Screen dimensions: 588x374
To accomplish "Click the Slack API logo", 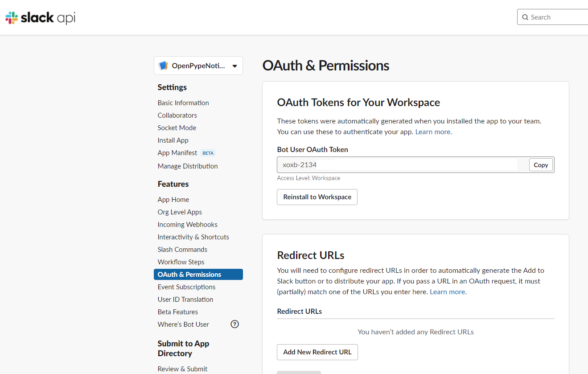I will click(x=40, y=18).
